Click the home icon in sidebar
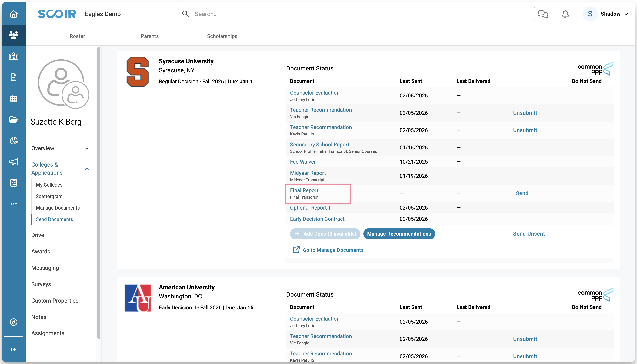Image resolution: width=637 pixels, height=364 pixels. tap(14, 14)
